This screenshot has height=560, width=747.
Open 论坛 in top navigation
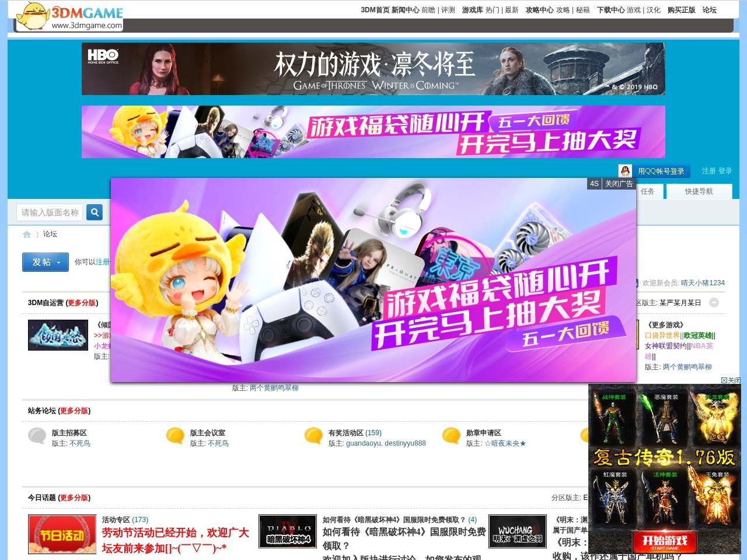tap(710, 10)
